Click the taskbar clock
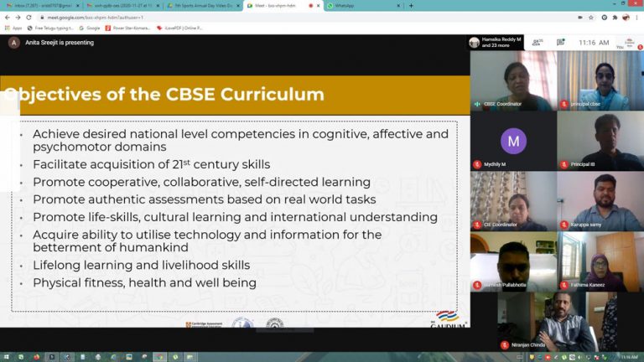This screenshot has width=644, height=362. (x=629, y=357)
